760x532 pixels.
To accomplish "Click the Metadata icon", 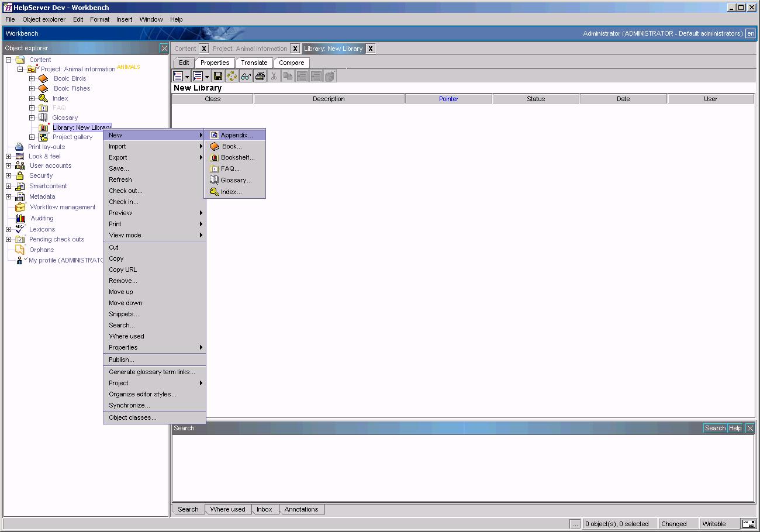I will click(x=20, y=196).
